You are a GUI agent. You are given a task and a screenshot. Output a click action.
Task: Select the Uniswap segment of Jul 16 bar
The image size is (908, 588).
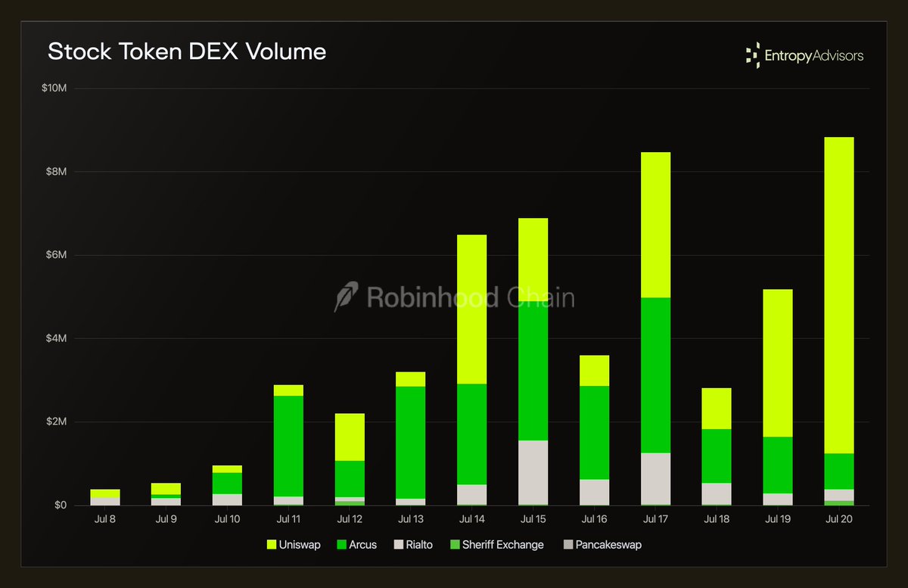[594, 371]
